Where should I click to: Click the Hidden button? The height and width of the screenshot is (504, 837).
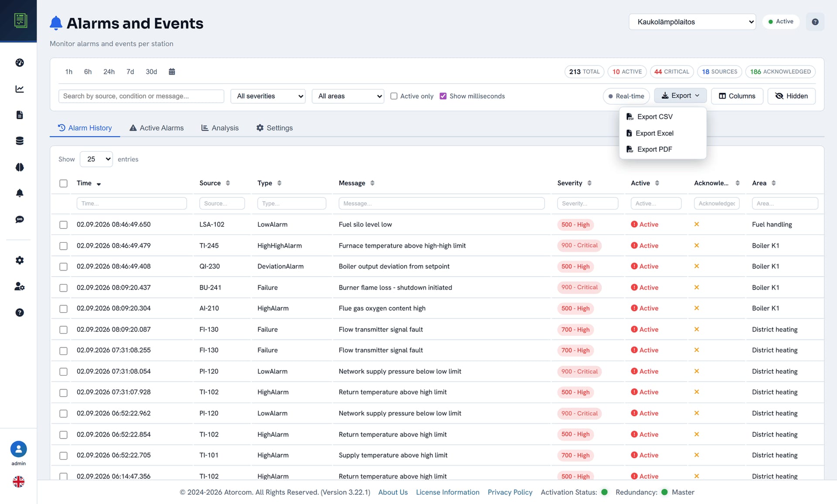791,96
